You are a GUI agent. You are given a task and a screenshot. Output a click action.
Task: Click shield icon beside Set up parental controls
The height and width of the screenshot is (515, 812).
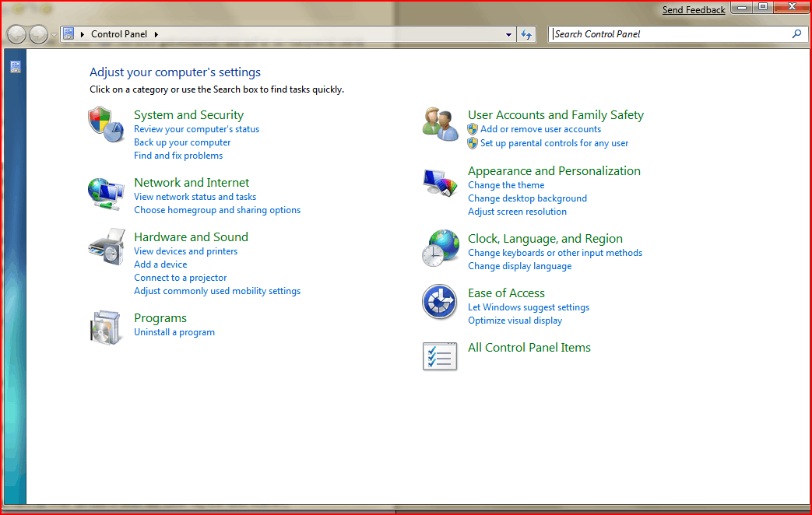point(473,143)
